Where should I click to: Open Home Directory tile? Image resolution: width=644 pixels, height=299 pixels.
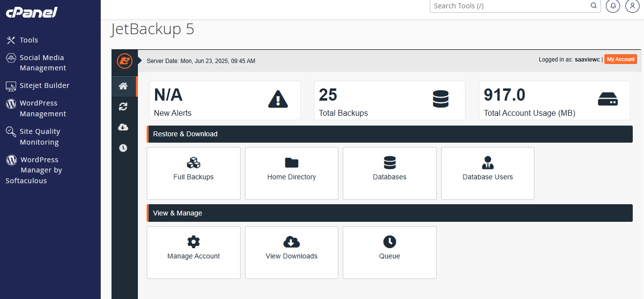click(x=291, y=173)
